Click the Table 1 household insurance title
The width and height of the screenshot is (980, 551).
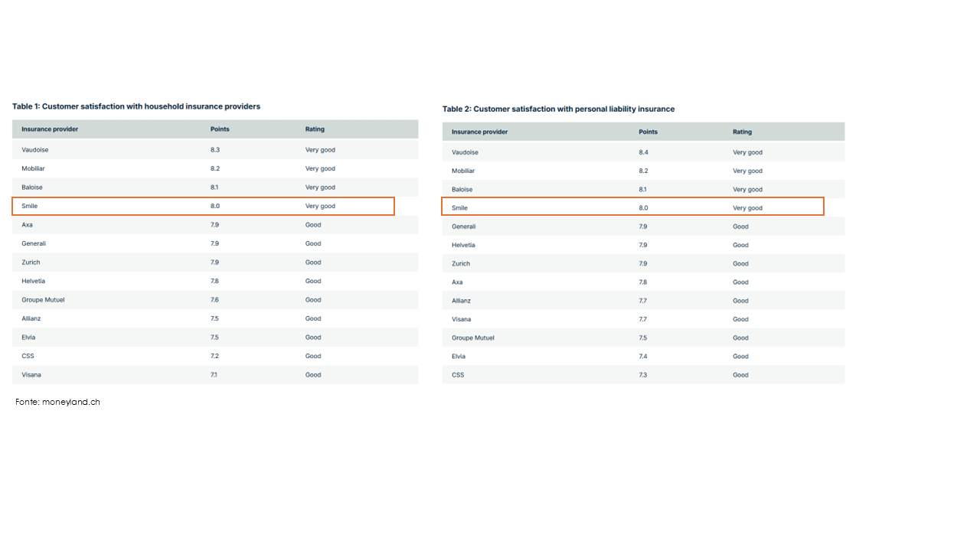136,106
